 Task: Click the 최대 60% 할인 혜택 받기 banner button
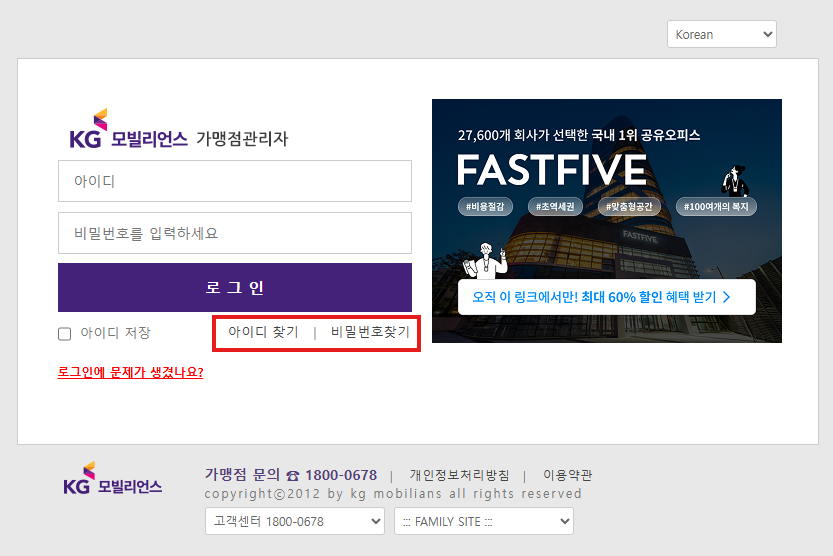coord(607,297)
